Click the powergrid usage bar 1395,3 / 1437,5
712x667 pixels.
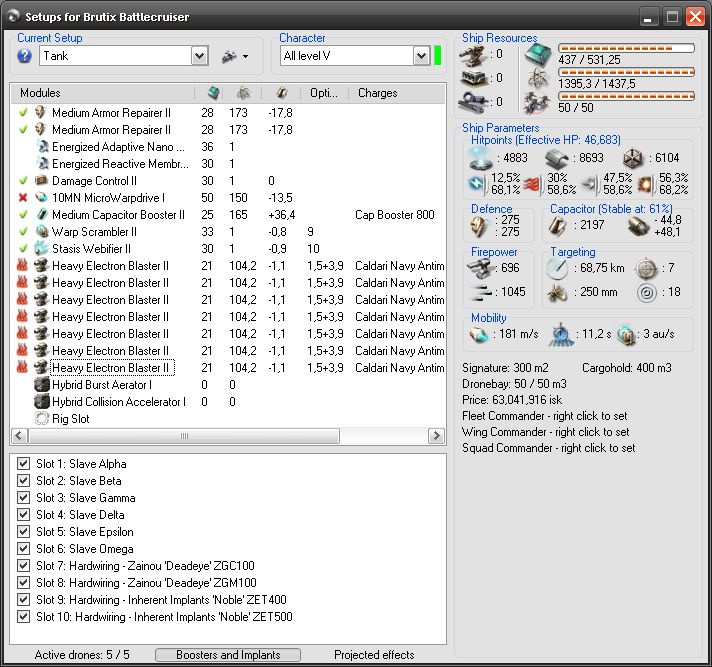pos(626,72)
